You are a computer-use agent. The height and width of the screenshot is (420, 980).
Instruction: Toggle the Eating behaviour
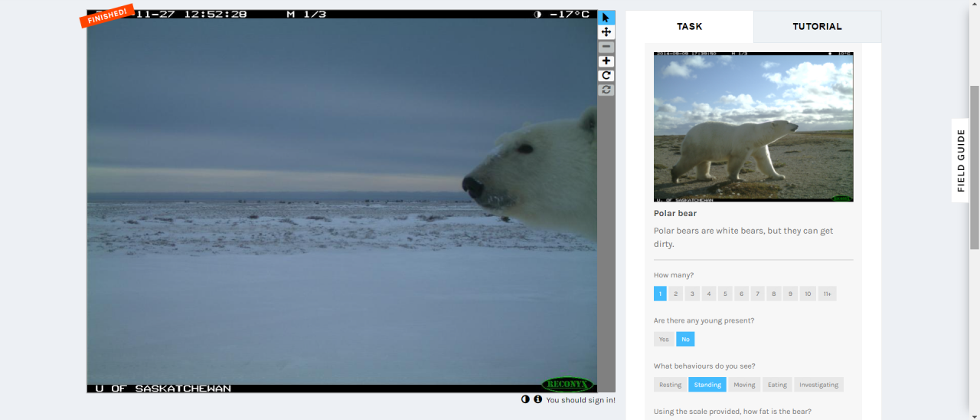pos(777,385)
